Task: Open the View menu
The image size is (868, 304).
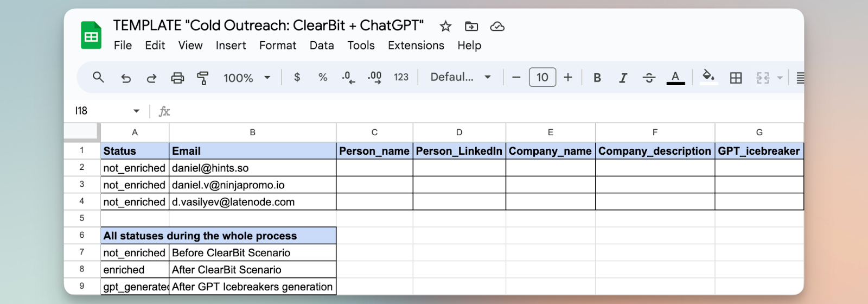Action: pos(190,46)
